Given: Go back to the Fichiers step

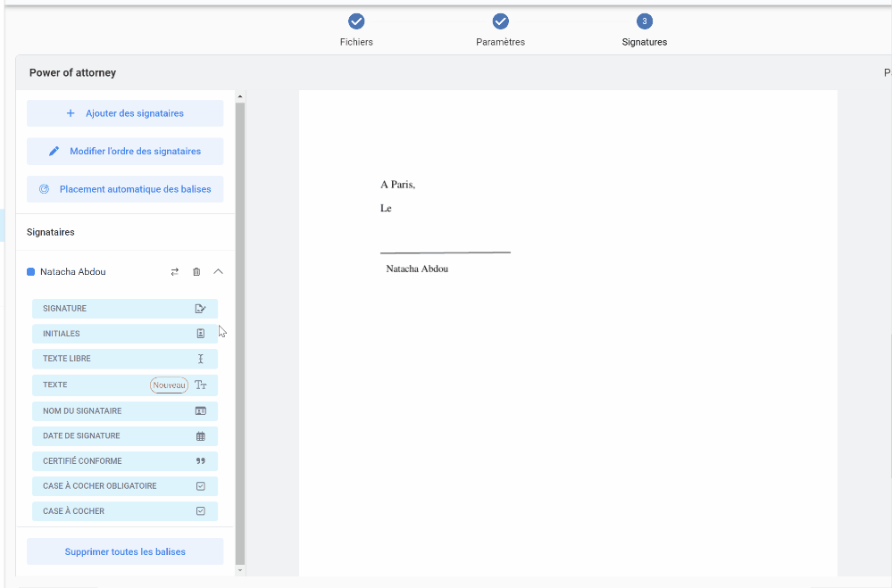Looking at the screenshot, I should pyautogui.click(x=356, y=21).
